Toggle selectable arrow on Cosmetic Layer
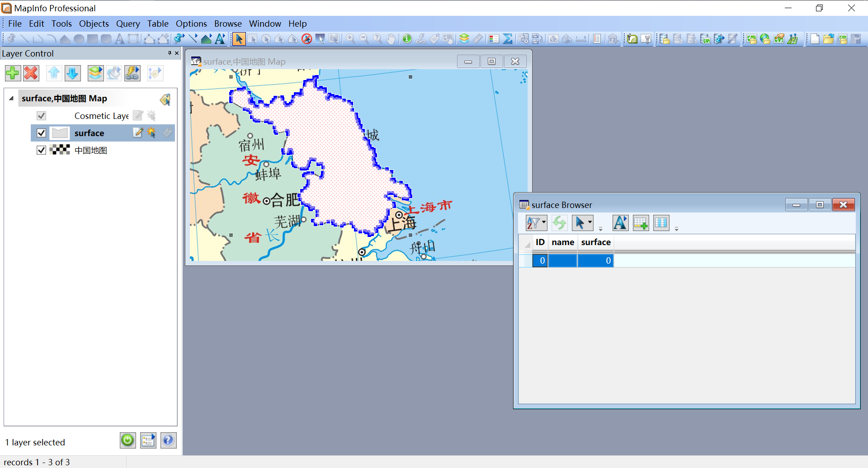Viewport: 868px width, 468px height. [151, 116]
